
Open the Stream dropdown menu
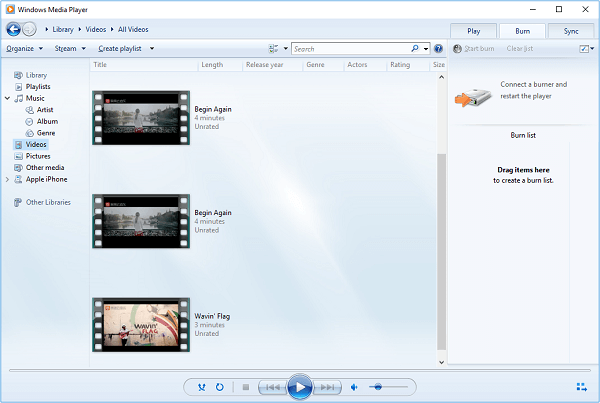tap(70, 49)
